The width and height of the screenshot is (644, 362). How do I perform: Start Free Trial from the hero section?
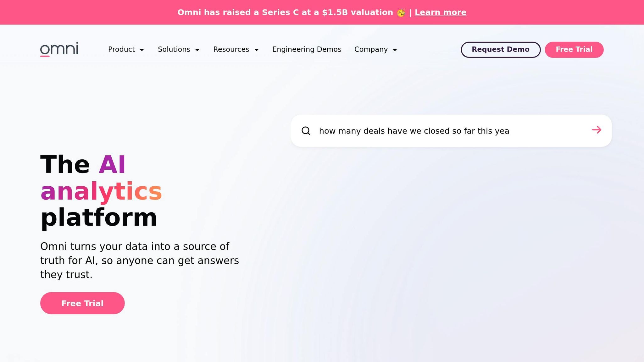tap(82, 303)
